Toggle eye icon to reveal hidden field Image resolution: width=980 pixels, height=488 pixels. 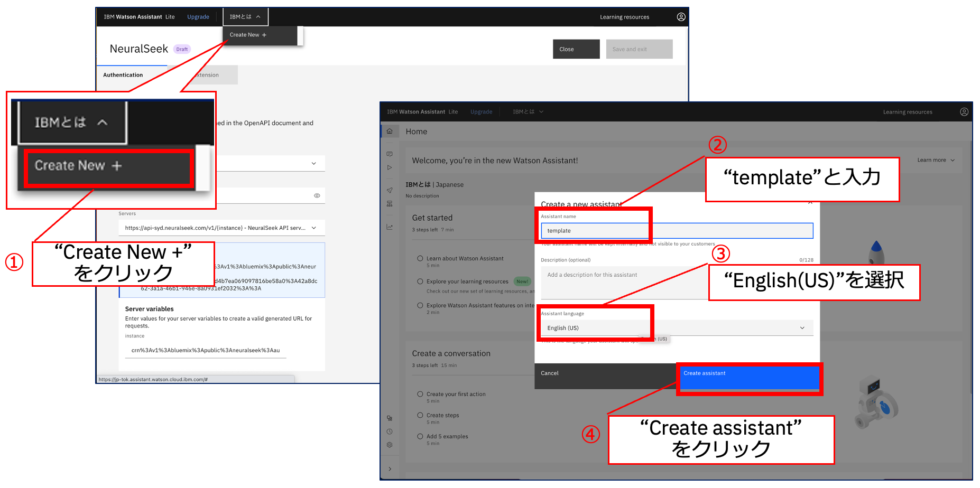coord(317,195)
